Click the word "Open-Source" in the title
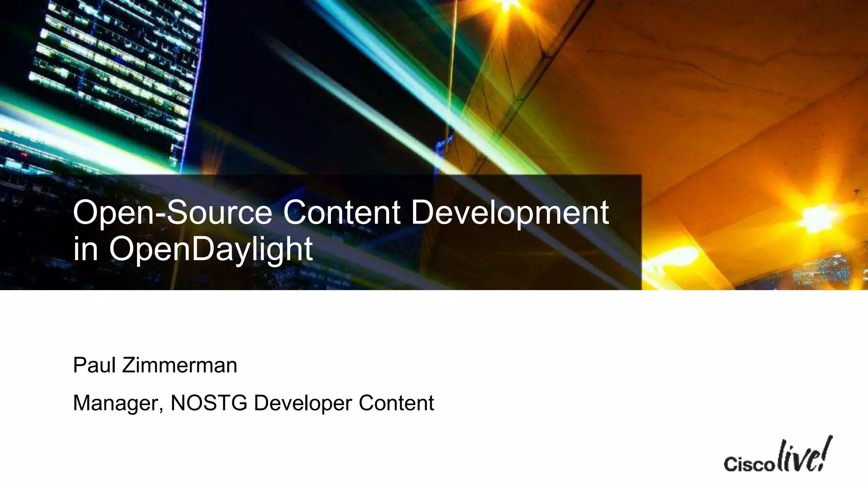The width and height of the screenshot is (868, 488). (172, 213)
